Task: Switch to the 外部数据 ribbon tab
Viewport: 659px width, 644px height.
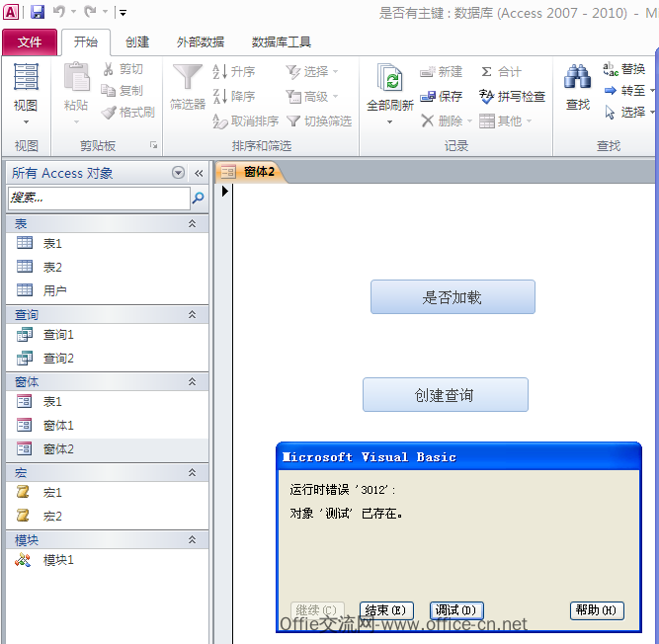Action: pyautogui.click(x=201, y=42)
